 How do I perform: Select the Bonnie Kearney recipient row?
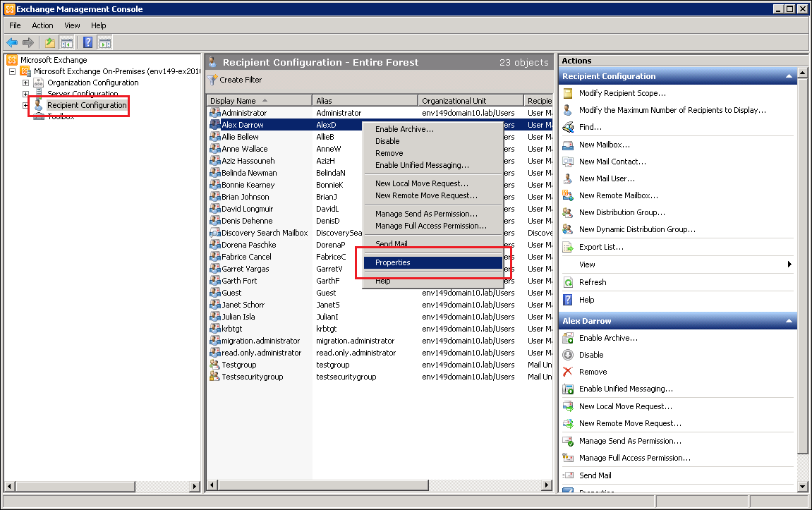pyautogui.click(x=380, y=185)
